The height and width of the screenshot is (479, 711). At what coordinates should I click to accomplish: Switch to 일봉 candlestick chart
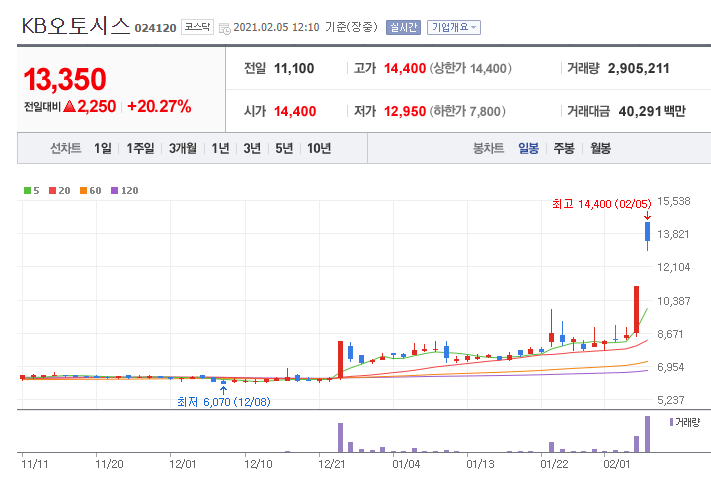[x=528, y=148]
